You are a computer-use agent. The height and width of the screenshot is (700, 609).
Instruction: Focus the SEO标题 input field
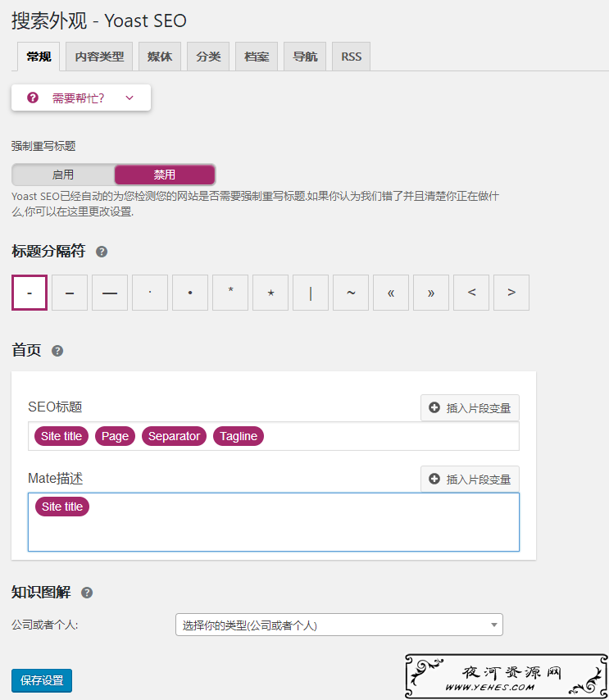274,436
